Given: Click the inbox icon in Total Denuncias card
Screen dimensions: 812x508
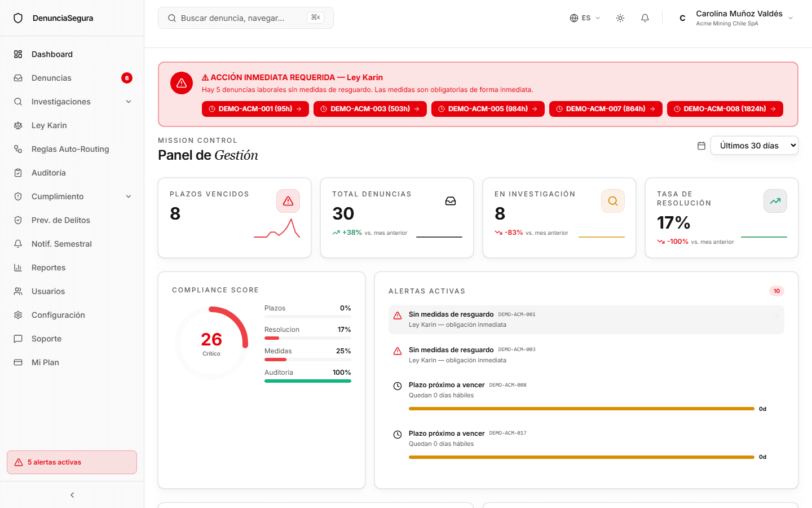Looking at the screenshot, I should coord(451,201).
